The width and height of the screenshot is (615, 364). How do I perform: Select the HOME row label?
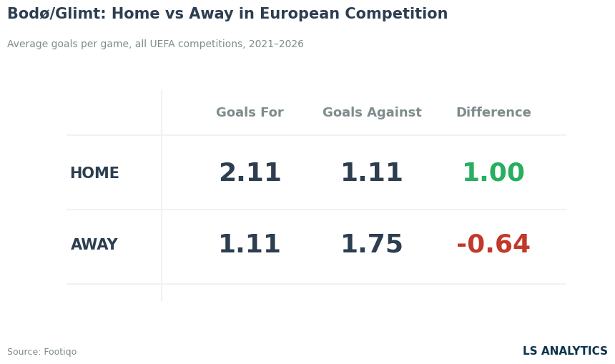click(94, 173)
